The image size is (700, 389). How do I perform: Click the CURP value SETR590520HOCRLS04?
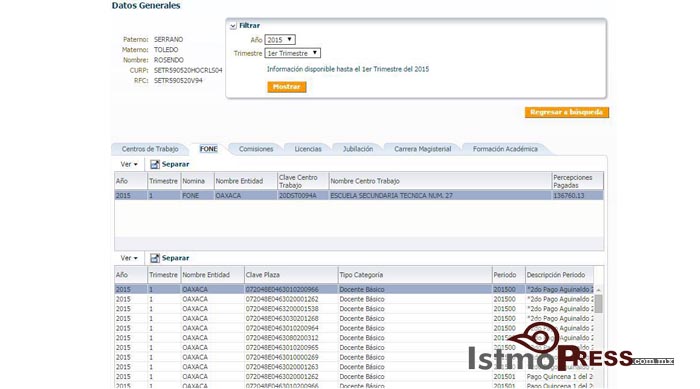point(188,71)
